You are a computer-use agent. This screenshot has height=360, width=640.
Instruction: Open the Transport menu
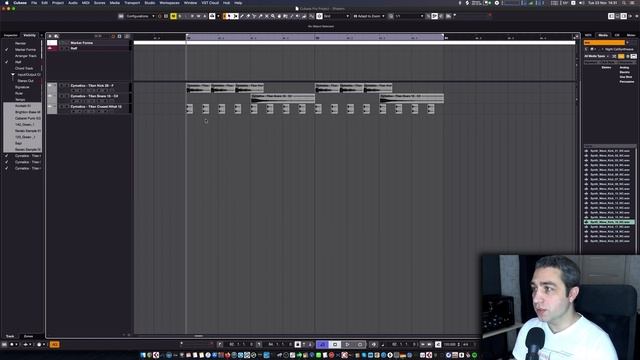pyautogui.click(x=132, y=3)
